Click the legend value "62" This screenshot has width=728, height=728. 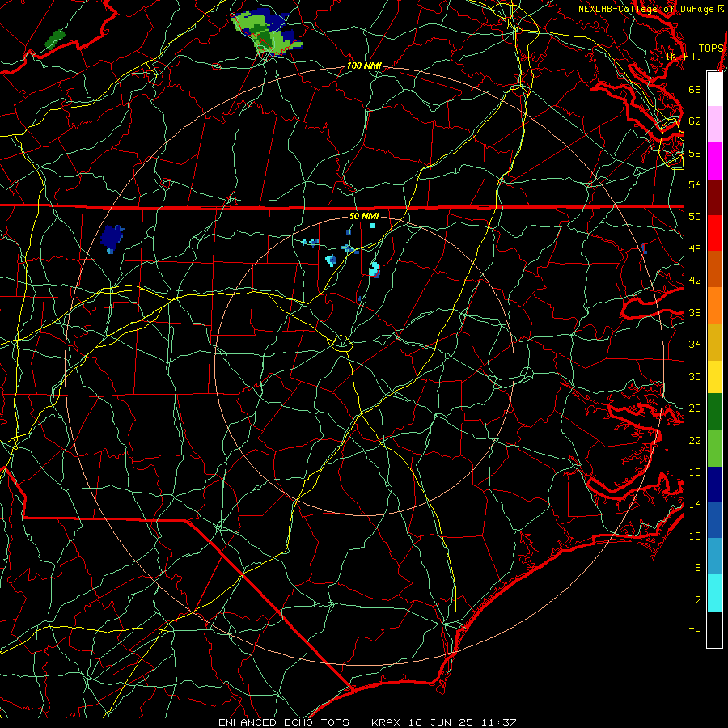[695, 121]
